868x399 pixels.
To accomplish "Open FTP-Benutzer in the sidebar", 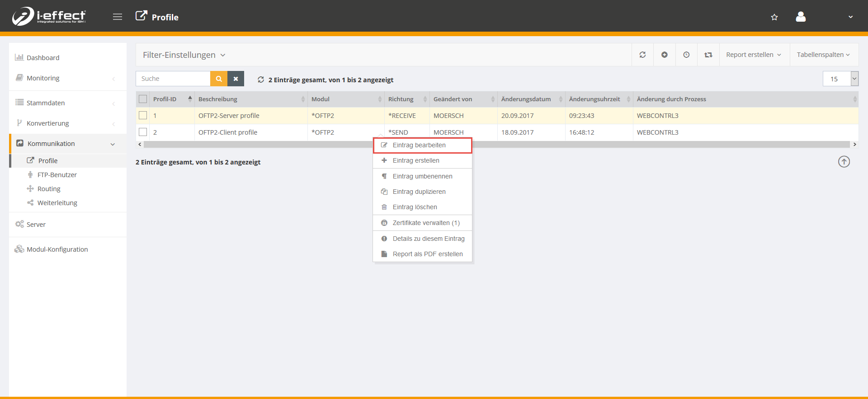I will [57, 175].
